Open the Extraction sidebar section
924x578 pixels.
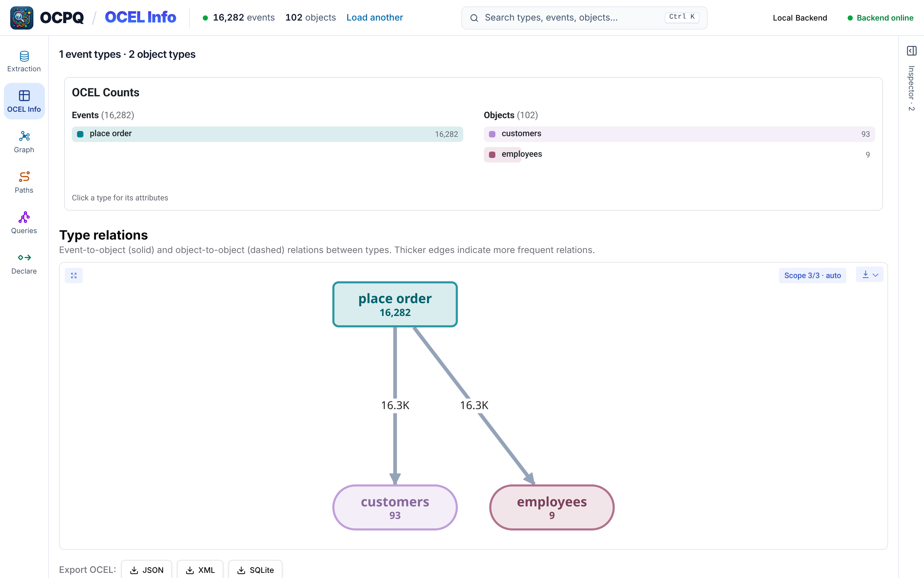pyautogui.click(x=24, y=61)
